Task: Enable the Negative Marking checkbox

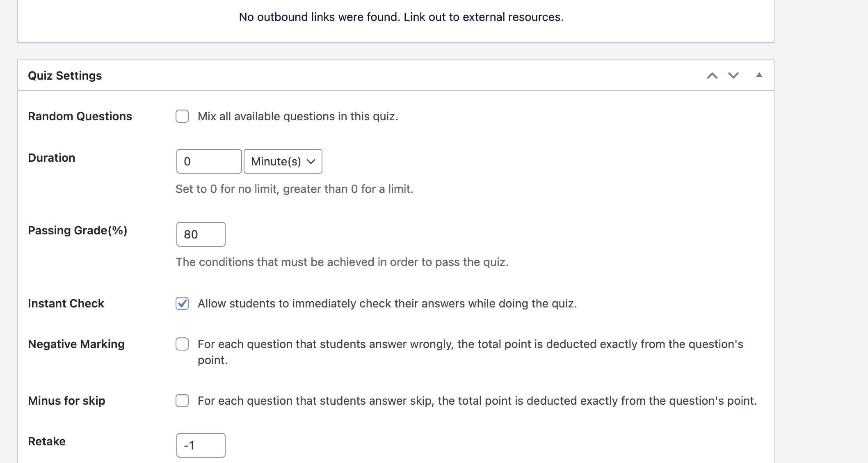Action: 182,344
